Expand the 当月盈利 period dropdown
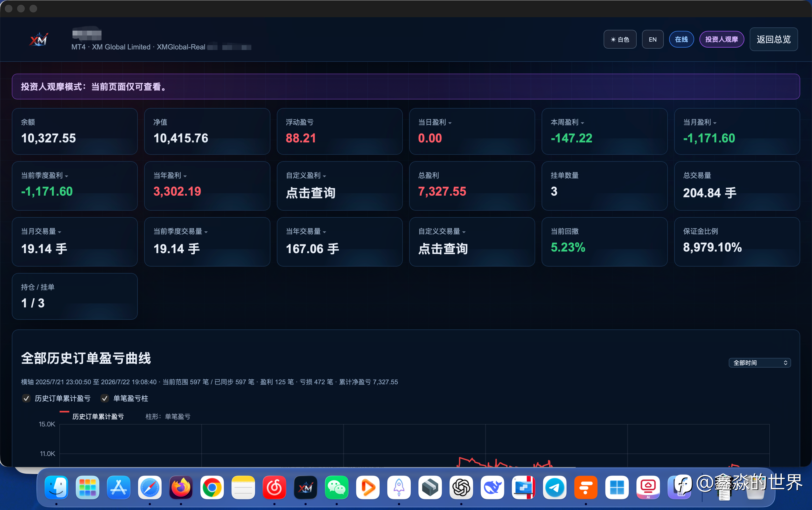The height and width of the screenshot is (510, 812). (715, 123)
